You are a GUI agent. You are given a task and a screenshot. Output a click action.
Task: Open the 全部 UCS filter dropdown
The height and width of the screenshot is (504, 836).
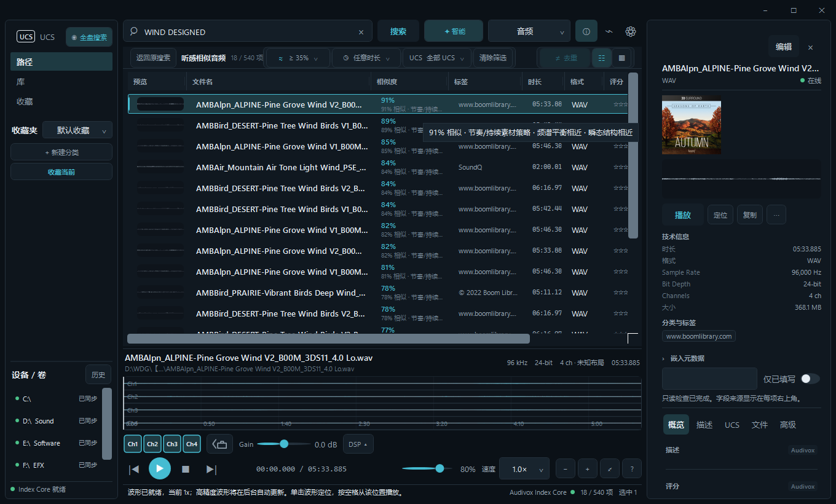point(437,58)
